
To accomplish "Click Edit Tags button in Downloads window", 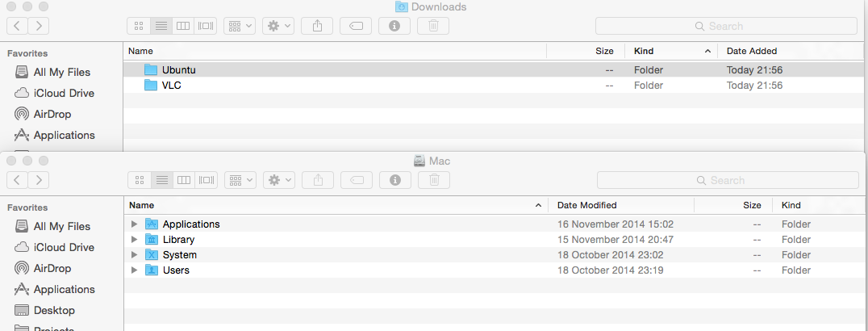I will pyautogui.click(x=356, y=26).
